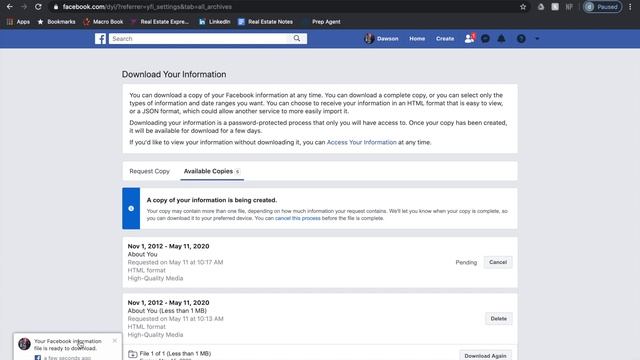Screen dimensions: 640x360
Task: Open the Real Estate Notes bookmark
Action: (265, 22)
